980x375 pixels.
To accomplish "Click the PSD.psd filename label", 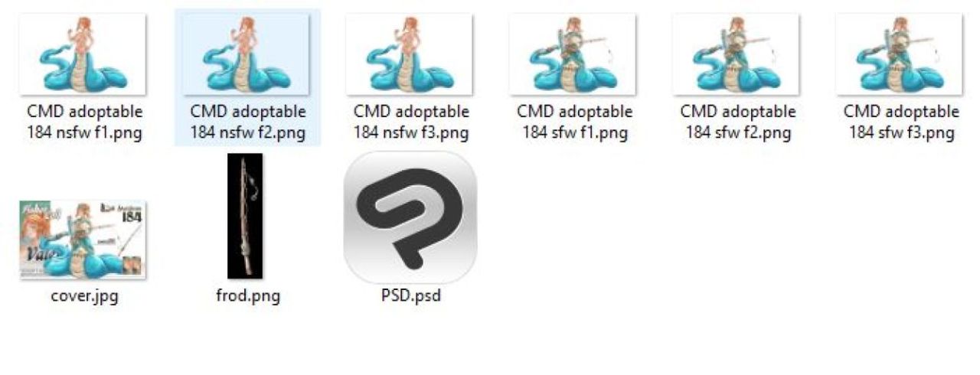I will [410, 295].
